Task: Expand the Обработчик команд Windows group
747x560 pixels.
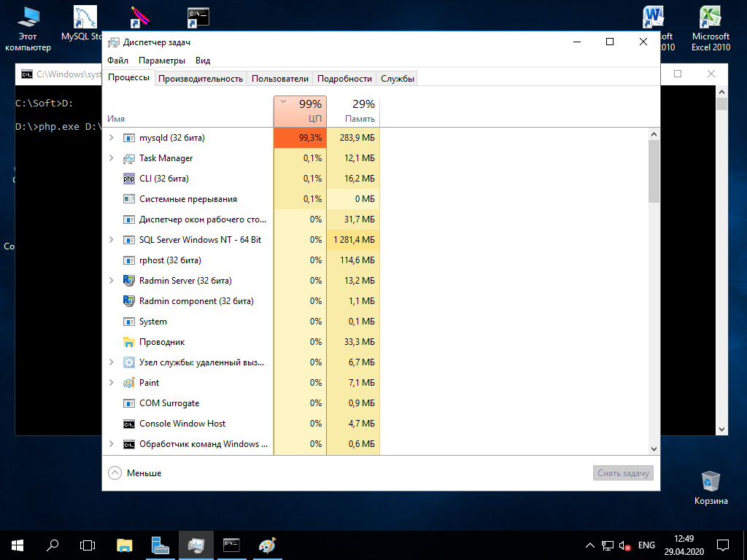Action: pos(112,444)
